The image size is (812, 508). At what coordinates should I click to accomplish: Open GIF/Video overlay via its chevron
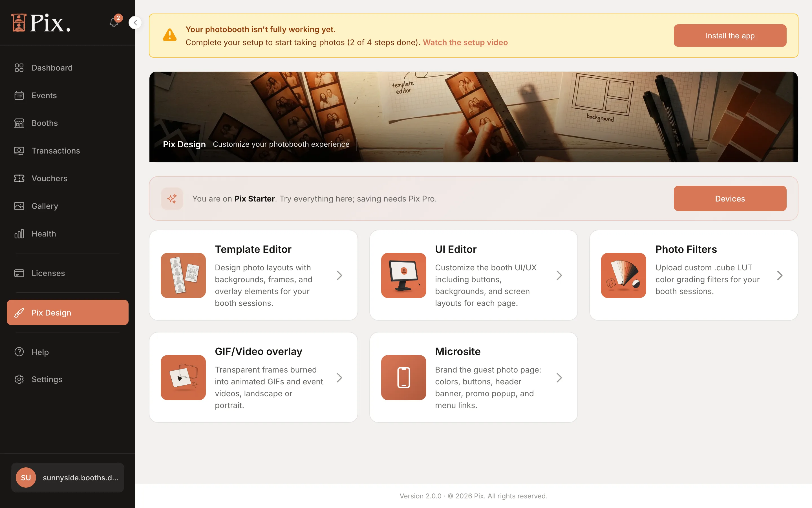click(339, 378)
